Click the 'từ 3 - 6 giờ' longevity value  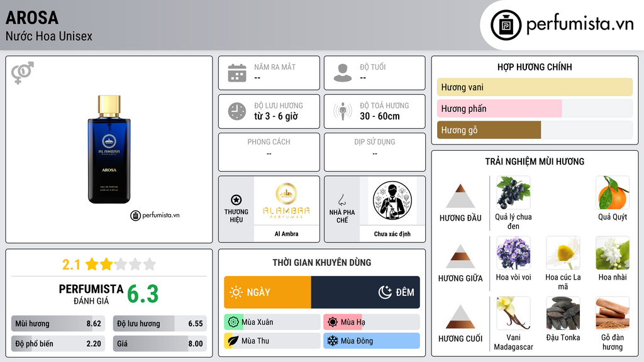tap(276, 116)
